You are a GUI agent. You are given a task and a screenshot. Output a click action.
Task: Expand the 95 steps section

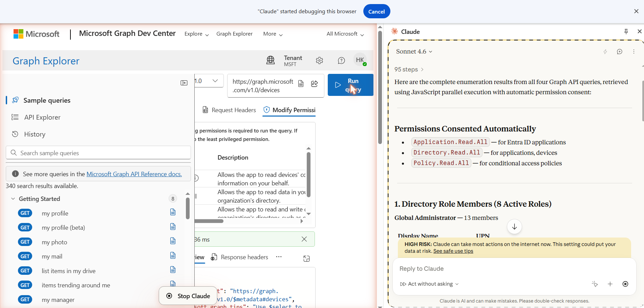tap(409, 69)
